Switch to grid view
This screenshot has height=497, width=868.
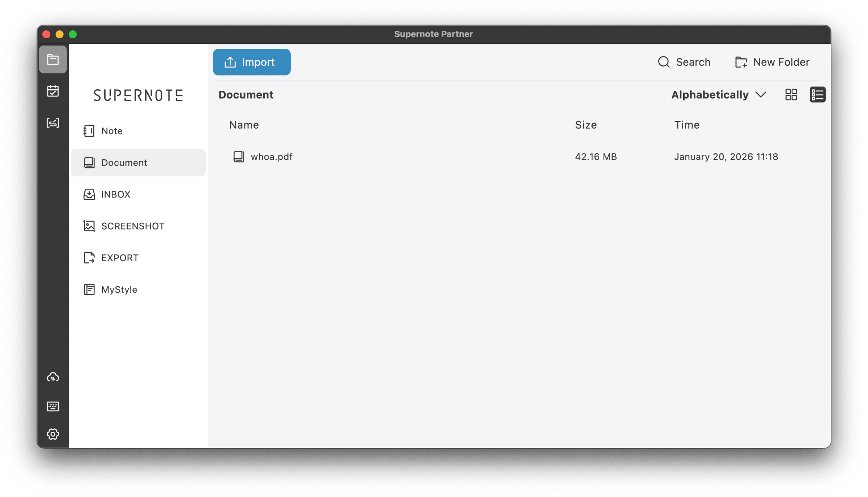point(791,95)
